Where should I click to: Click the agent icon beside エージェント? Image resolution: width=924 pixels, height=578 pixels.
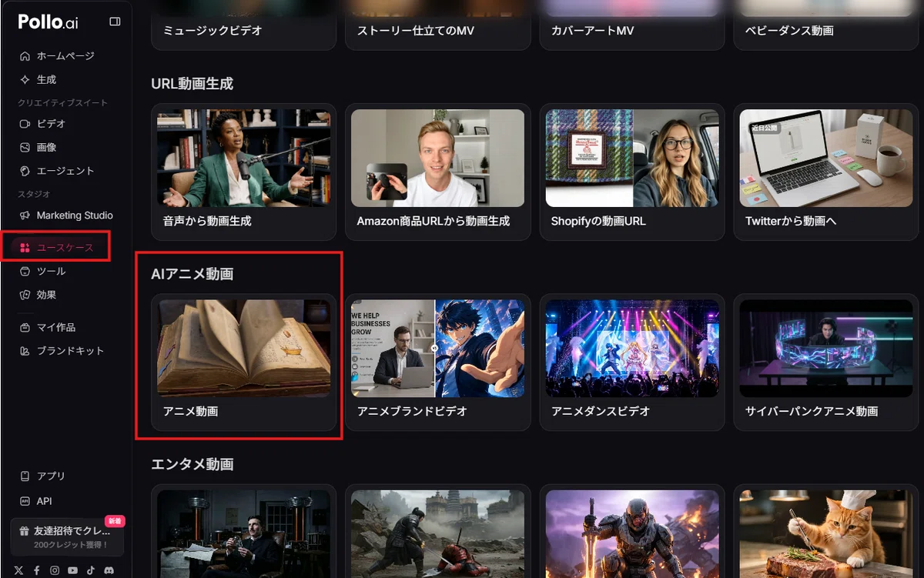[25, 171]
